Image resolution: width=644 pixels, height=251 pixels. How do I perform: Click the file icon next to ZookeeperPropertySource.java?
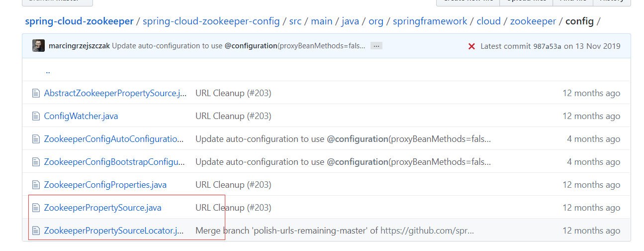tap(35, 208)
